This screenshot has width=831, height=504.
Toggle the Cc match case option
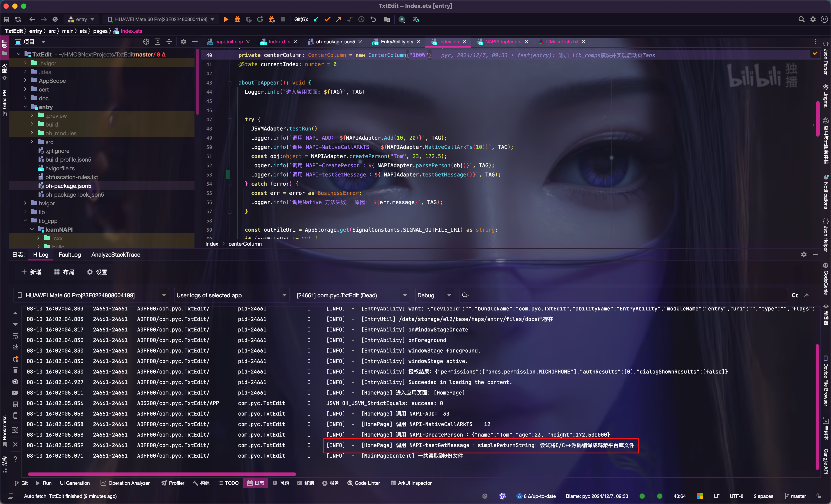click(x=795, y=295)
